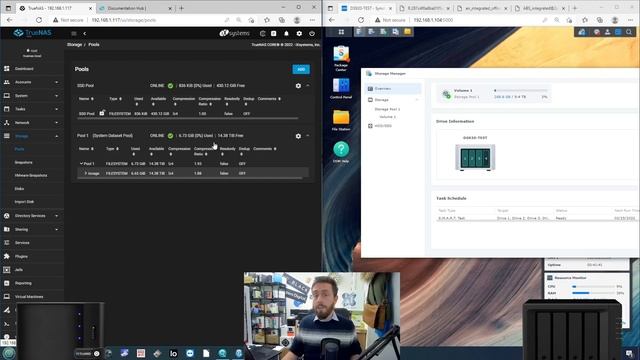The height and width of the screenshot is (360, 640).
Task: Click the Services sidebar icon
Action: (x=7, y=242)
